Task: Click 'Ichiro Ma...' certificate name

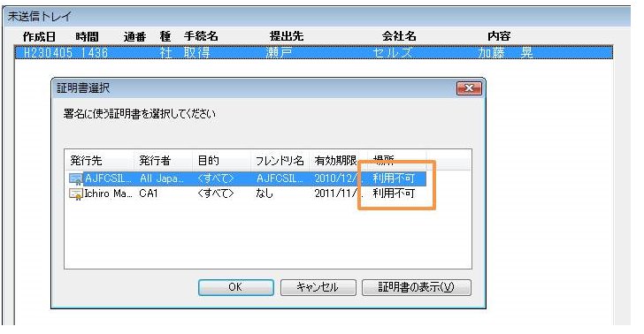Action: tap(109, 194)
